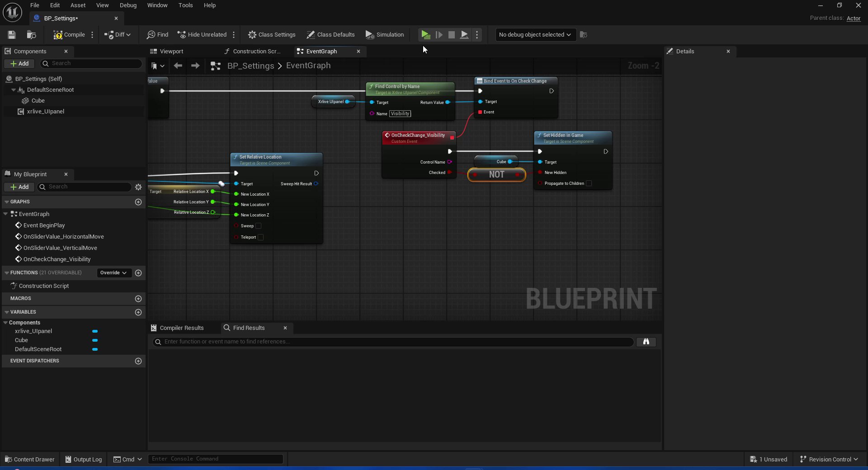Open the Debug menu
Image resolution: width=868 pixels, height=470 pixels.
[128, 5]
